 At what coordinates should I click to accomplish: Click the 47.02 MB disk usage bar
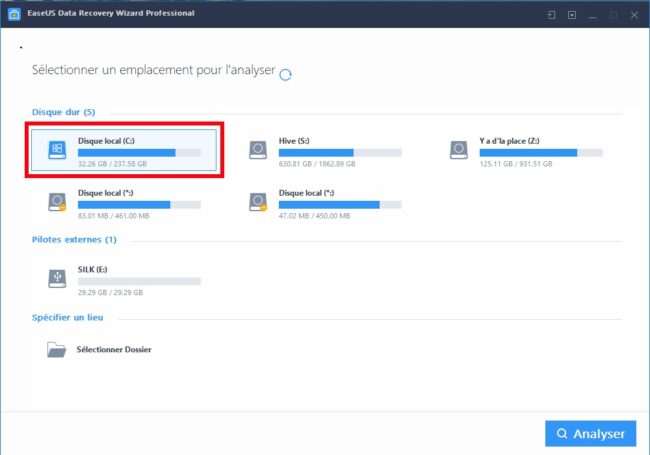point(340,205)
